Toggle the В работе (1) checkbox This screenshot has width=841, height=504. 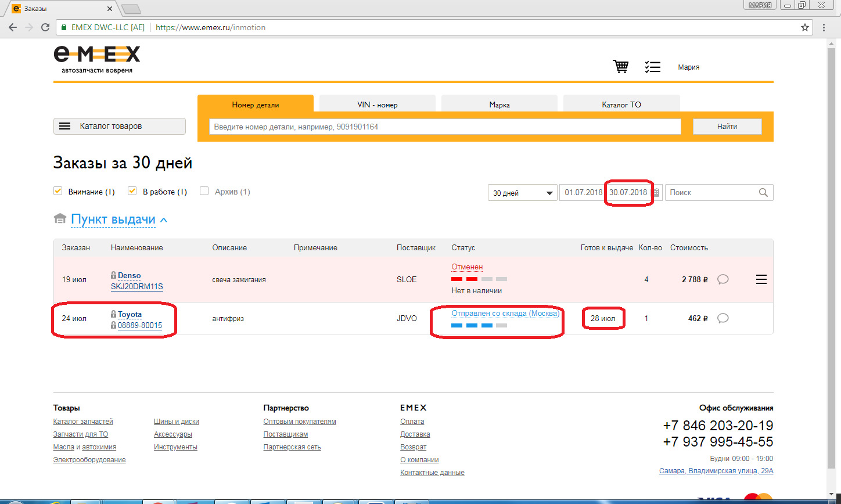pos(132,191)
